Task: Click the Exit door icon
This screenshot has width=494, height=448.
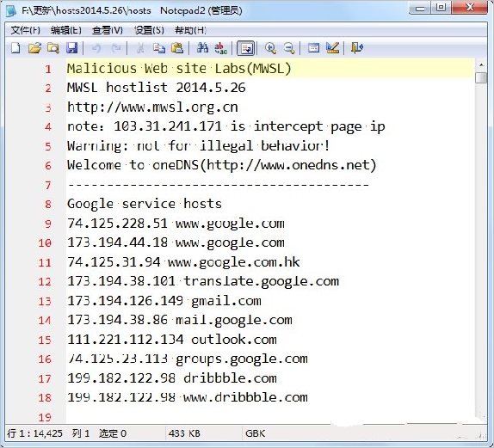Action: pyautogui.click(x=357, y=48)
